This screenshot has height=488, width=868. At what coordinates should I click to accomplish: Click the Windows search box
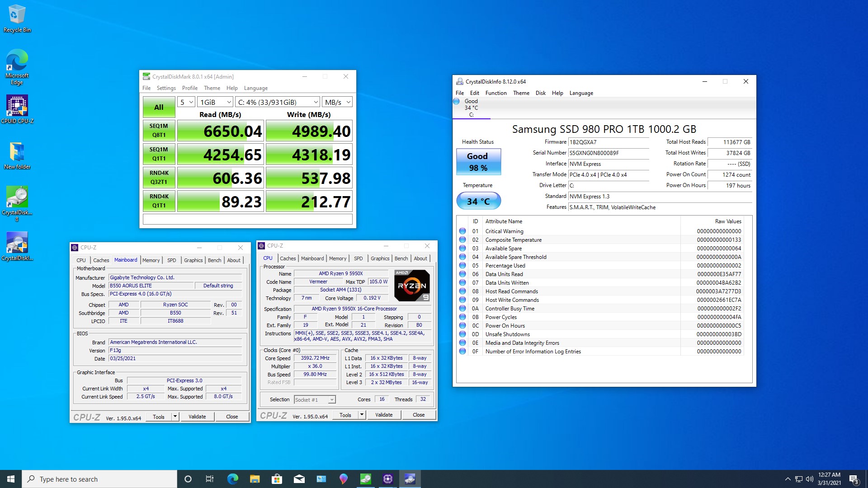tap(99, 479)
